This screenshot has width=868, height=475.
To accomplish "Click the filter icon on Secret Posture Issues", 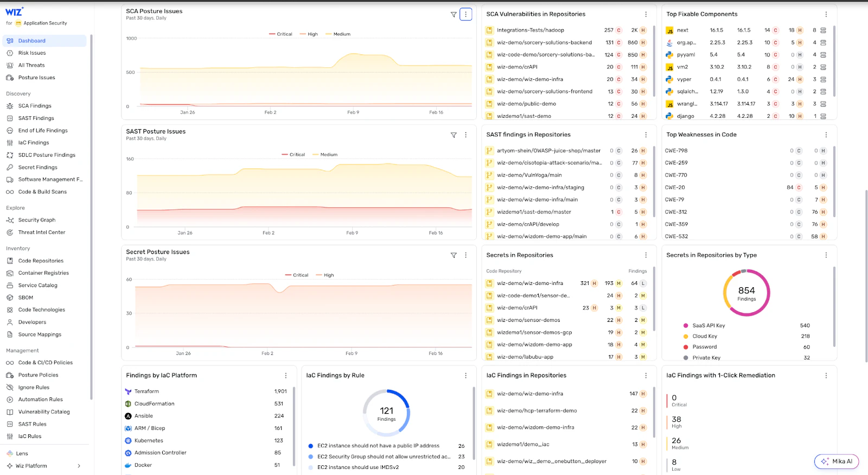I will pos(454,255).
